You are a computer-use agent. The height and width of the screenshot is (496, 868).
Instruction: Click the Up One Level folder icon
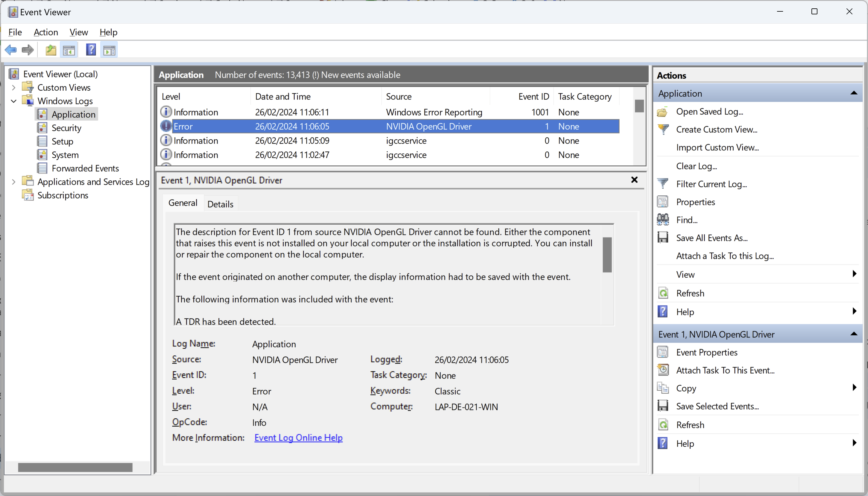pyautogui.click(x=51, y=50)
